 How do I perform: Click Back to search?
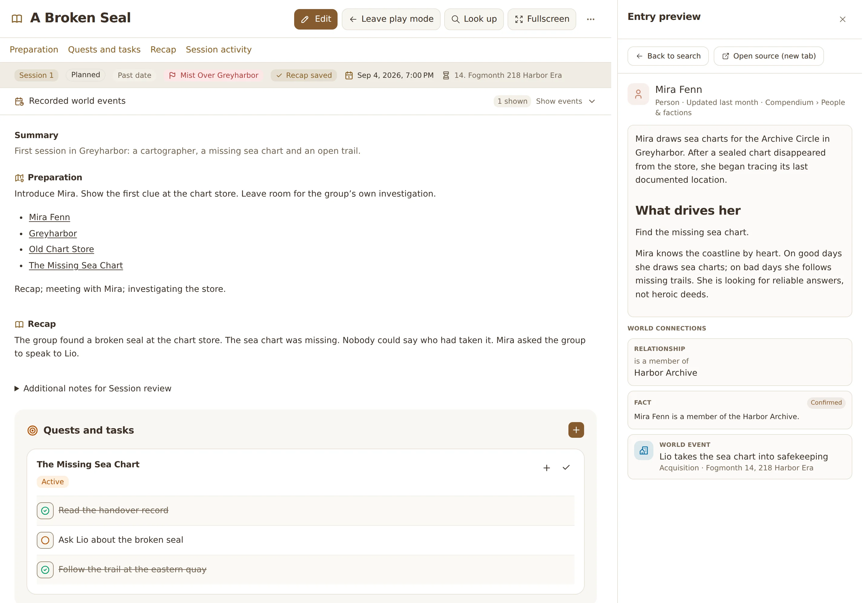668,56
